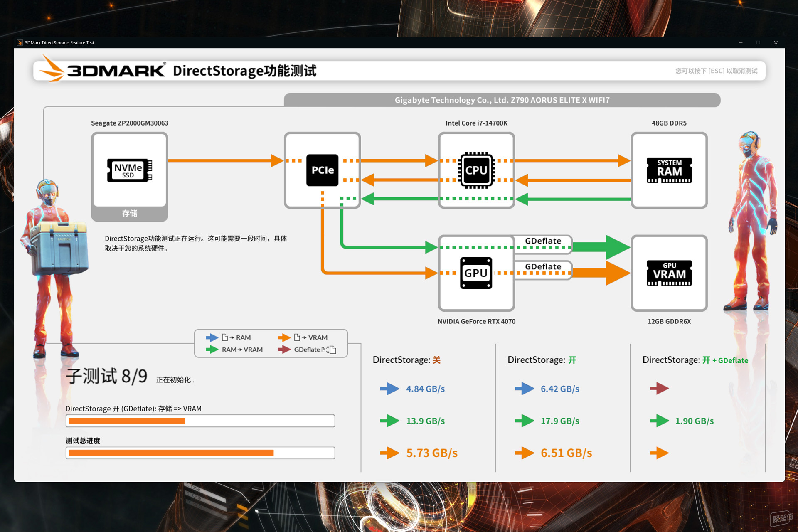Click the 17.9 GB/s result value
798x532 pixels.
(560, 421)
